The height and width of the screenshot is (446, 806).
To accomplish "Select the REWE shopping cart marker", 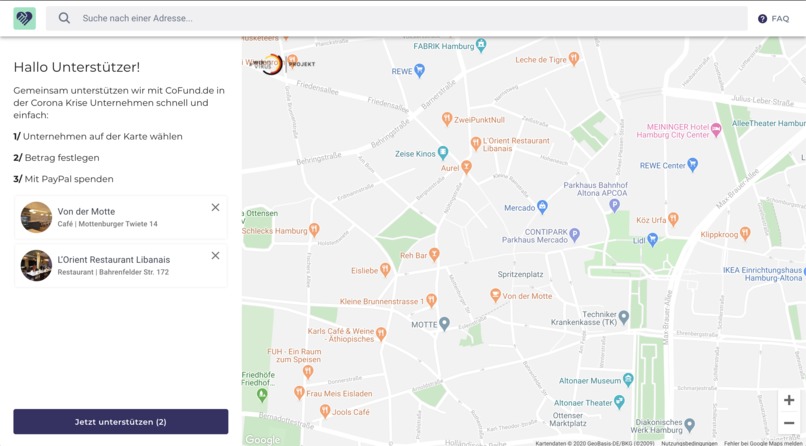I will click(419, 71).
